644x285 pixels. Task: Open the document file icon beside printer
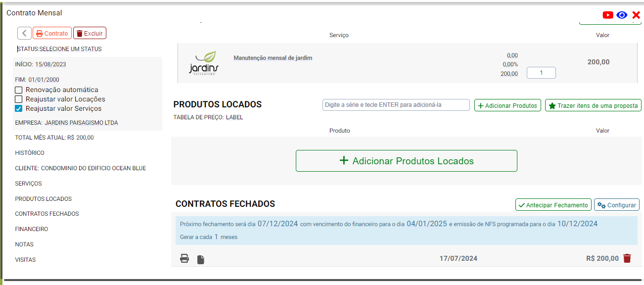200,259
